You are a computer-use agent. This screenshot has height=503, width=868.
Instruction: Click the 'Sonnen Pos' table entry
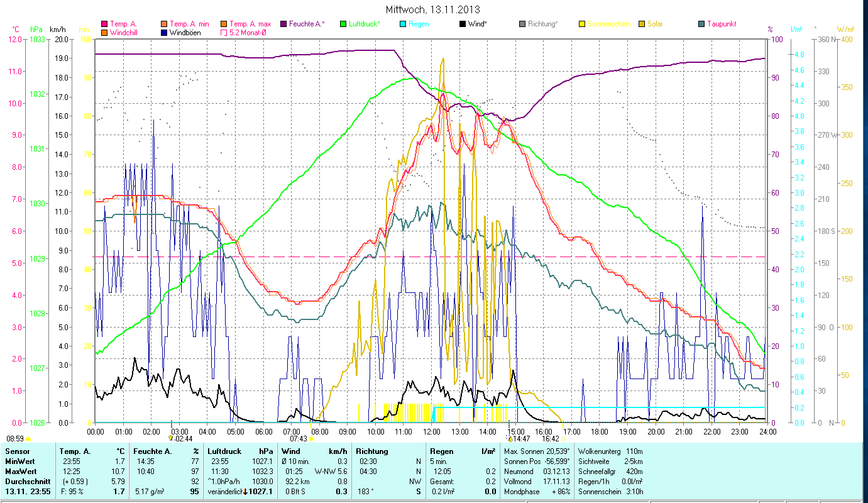click(x=521, y=462)
